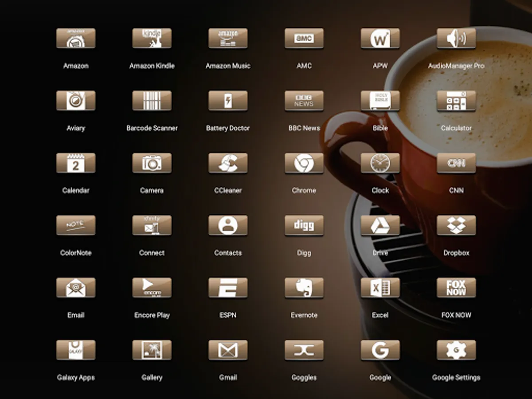Launch the Camera app
532x399 pixels.
(x=152, y=164)
